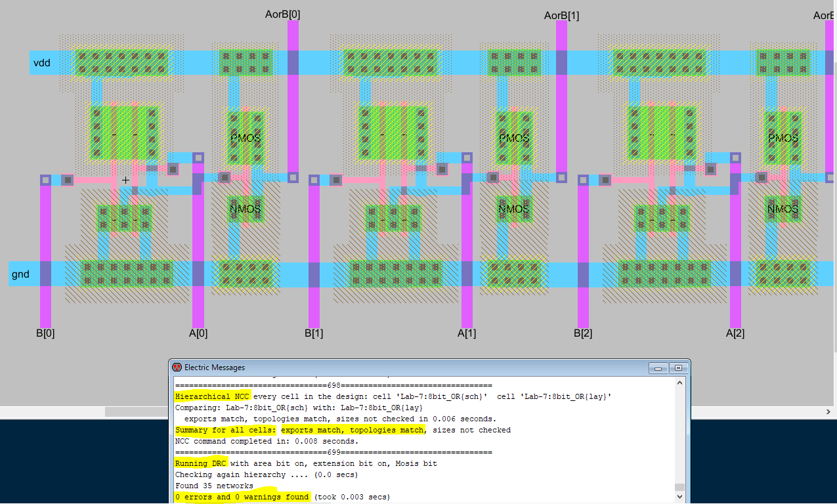Click layout horizontal scrollbar right arrow
837x504 pixels.
pyautogui.click(x=828, y=411)
